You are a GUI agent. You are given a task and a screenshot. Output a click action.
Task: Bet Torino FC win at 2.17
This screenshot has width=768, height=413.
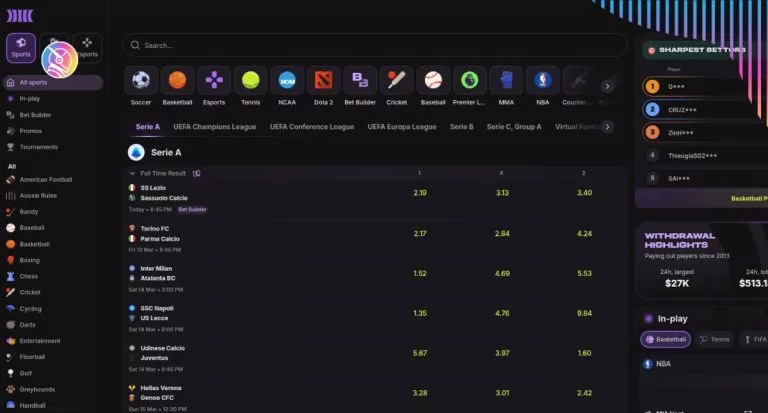(420, 234)
